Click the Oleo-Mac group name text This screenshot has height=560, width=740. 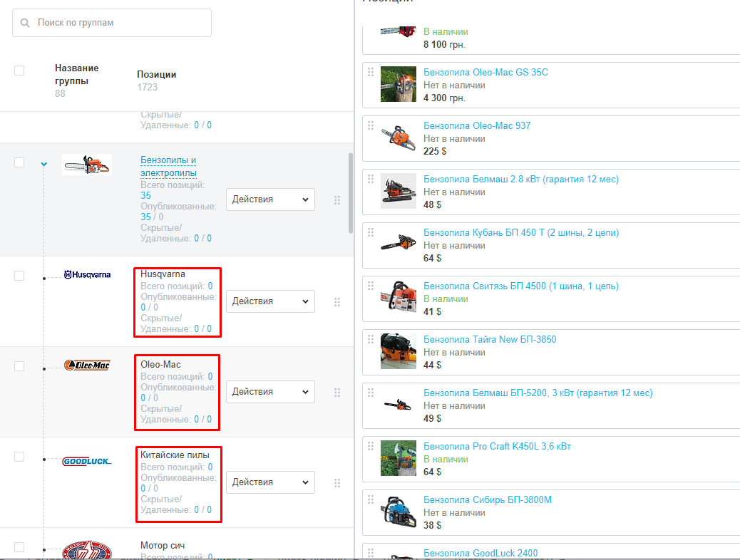160,365
